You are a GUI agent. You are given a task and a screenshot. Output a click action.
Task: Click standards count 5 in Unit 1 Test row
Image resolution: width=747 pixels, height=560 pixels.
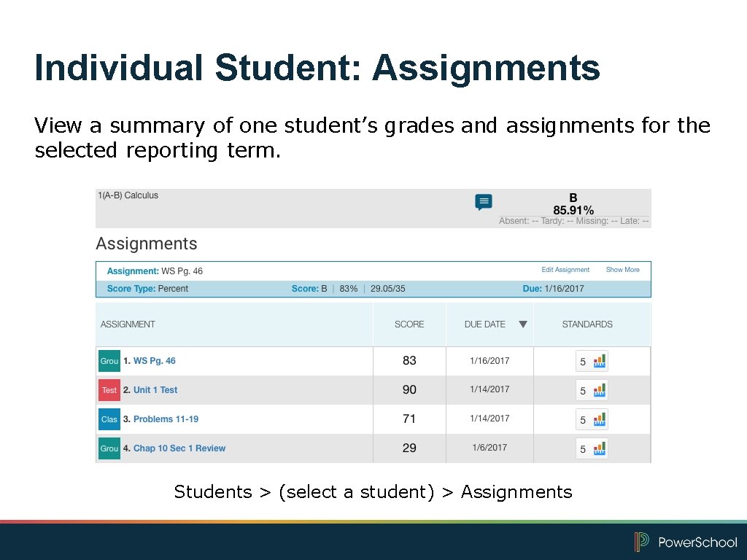coord(583,391)
